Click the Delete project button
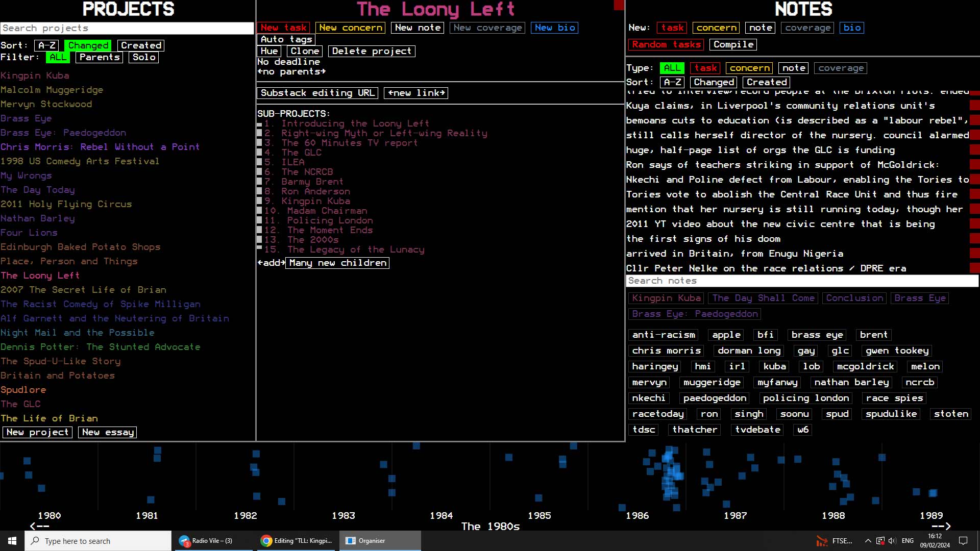 tap(371, 51)
